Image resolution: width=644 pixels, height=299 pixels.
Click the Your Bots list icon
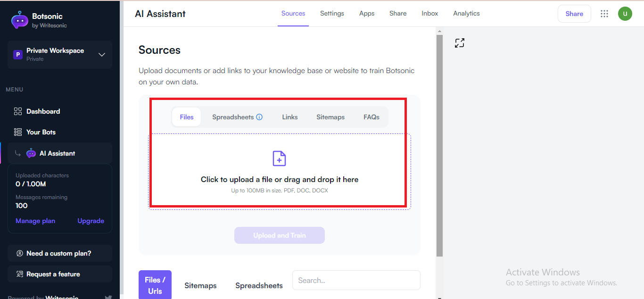[18, 132]
